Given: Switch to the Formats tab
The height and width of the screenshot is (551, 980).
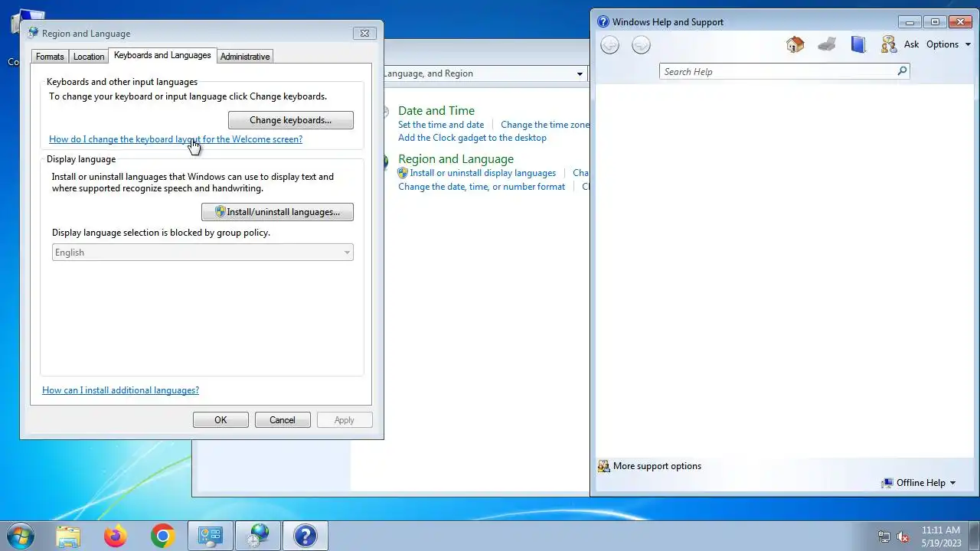Looking at the screenshot, I should pos(50,57).
